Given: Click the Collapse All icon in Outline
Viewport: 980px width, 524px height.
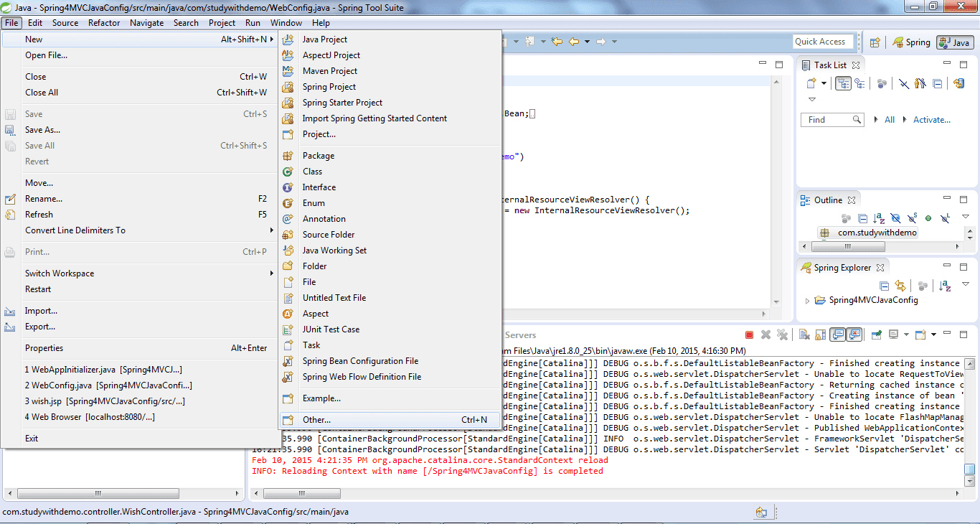Looking at the screenshot, I should tap(863, 218).
